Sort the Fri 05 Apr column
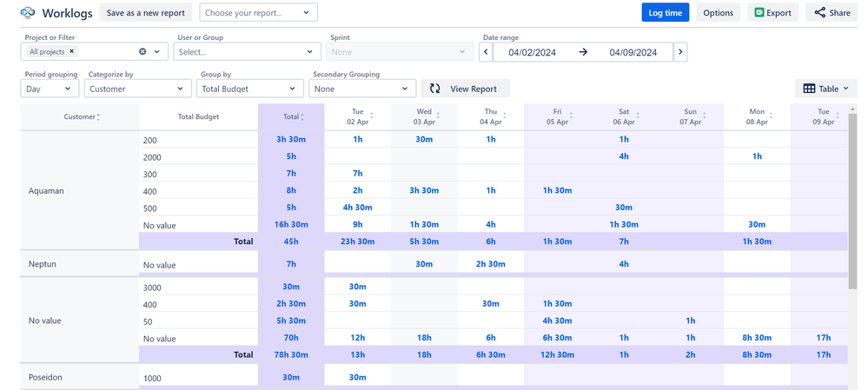Screen dimensions: 868x390 pos(571,116)
